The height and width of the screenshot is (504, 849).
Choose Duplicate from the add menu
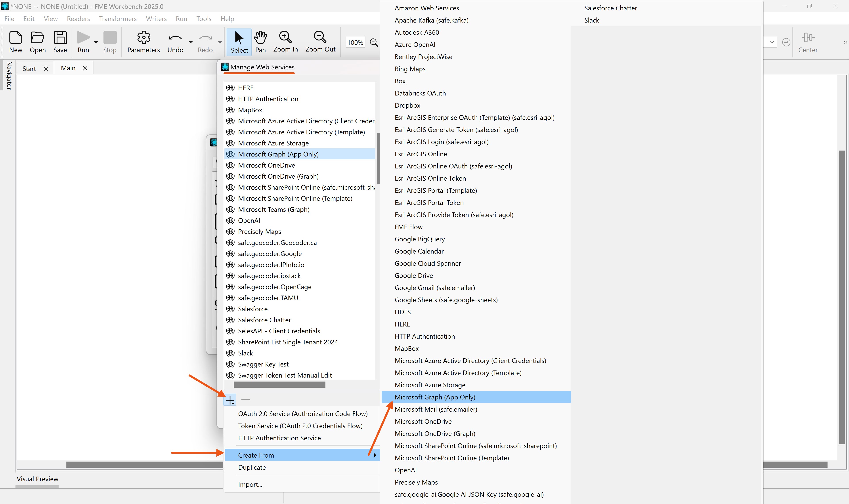click(x=252, y=467)
